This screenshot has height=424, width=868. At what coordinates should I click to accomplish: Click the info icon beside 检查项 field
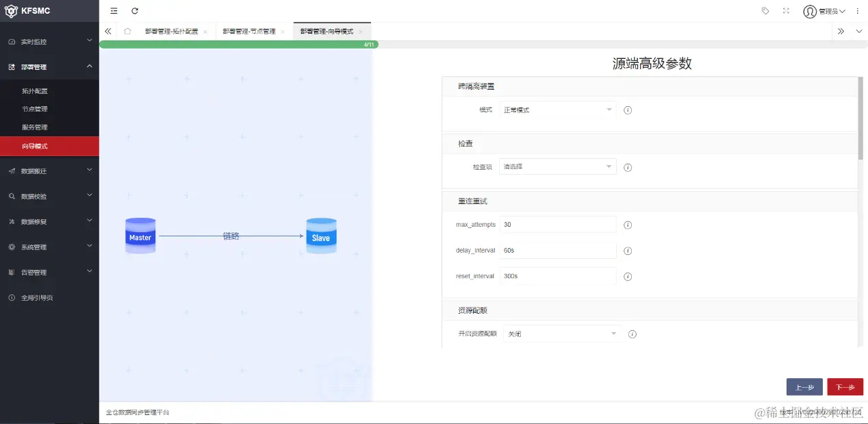click(628, 167)
